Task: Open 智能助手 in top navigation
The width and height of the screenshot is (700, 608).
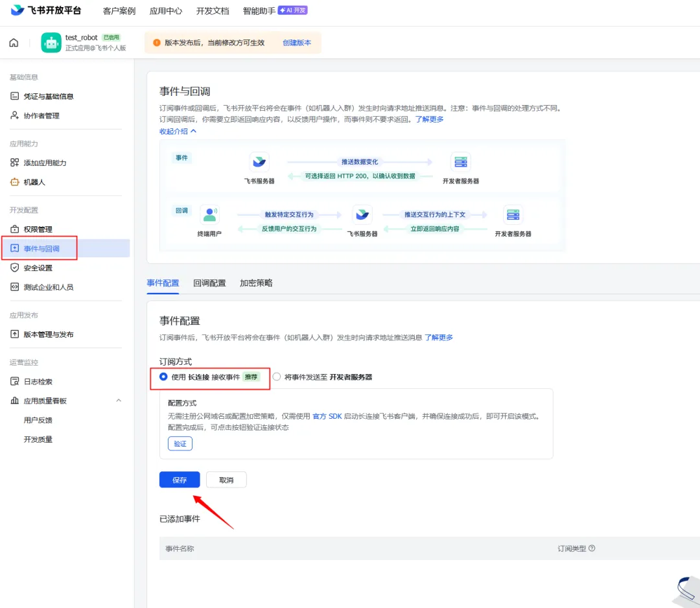Action: coord(259,11)
